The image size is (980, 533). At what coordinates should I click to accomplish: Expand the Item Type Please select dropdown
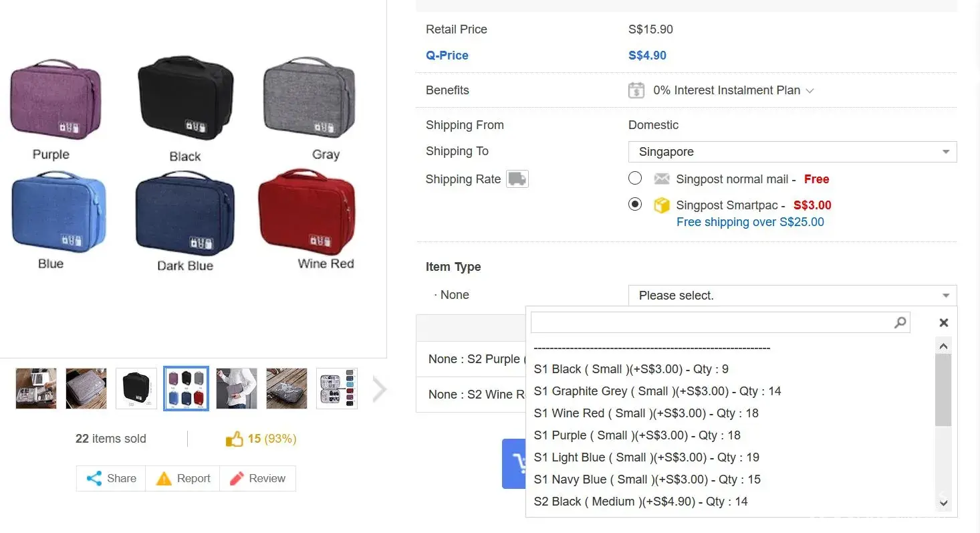point(792,295)
